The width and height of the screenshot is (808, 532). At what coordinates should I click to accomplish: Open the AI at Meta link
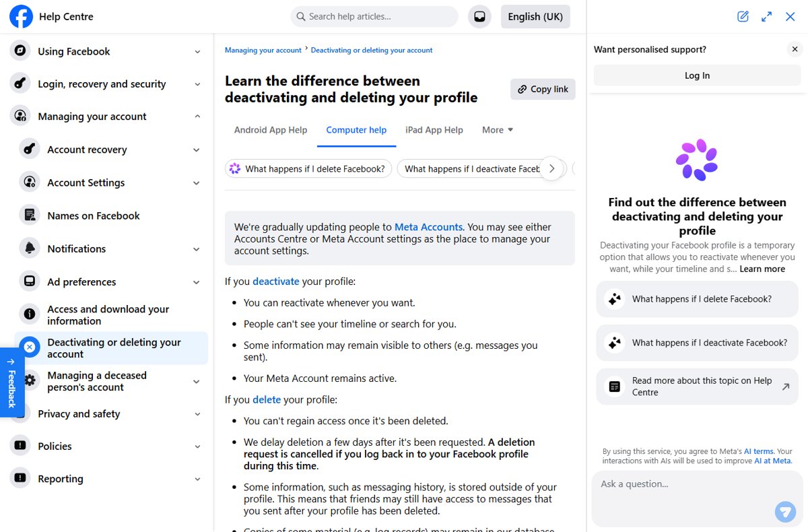[x=772, y=461]
